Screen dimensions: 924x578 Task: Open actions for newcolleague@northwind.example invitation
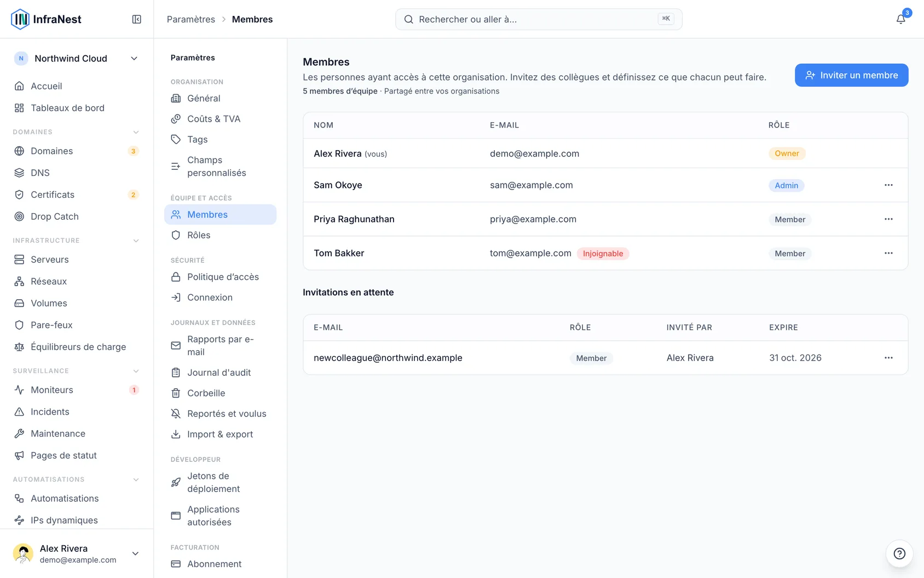(888, 358)
